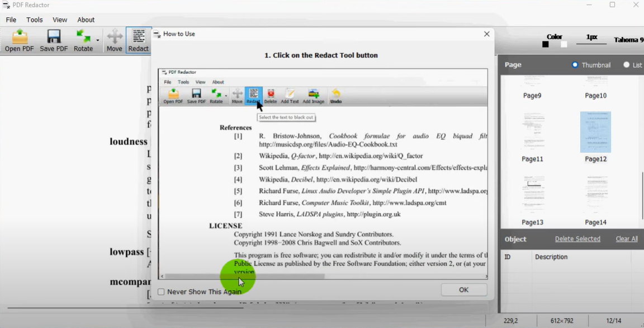Check Never Show This Again checkbox
Viewport: 644px width, 328px height.
click(x=161, y=292)
